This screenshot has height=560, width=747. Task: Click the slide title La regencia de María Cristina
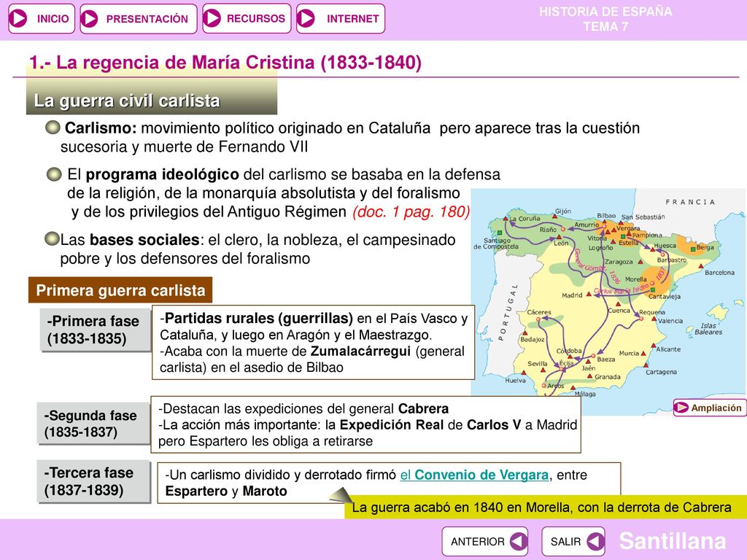(225, 63)
